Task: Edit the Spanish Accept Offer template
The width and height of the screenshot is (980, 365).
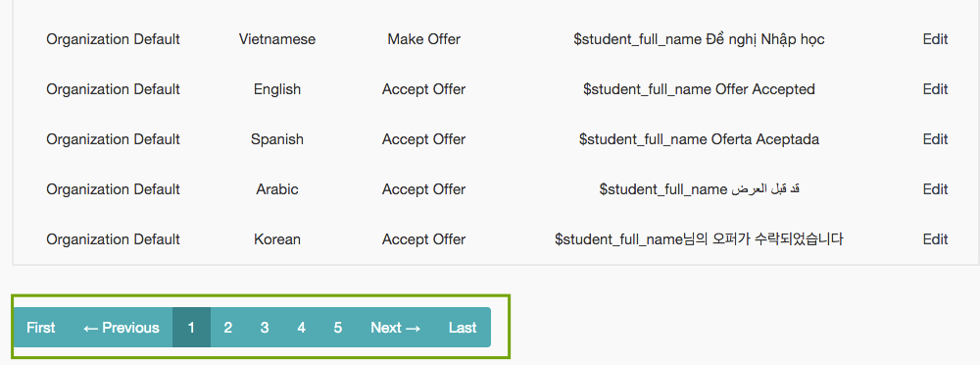Action: [x=935, y=139]
